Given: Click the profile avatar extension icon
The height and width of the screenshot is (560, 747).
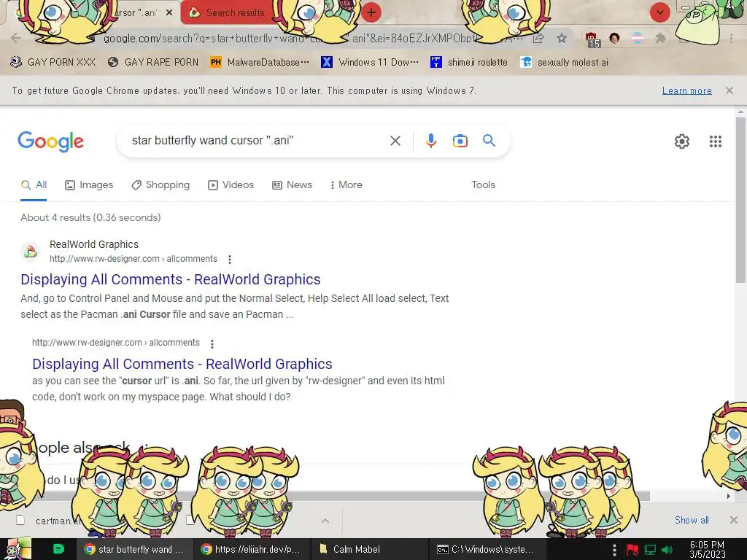Looking at the screenshot, I should click(614, 38).
